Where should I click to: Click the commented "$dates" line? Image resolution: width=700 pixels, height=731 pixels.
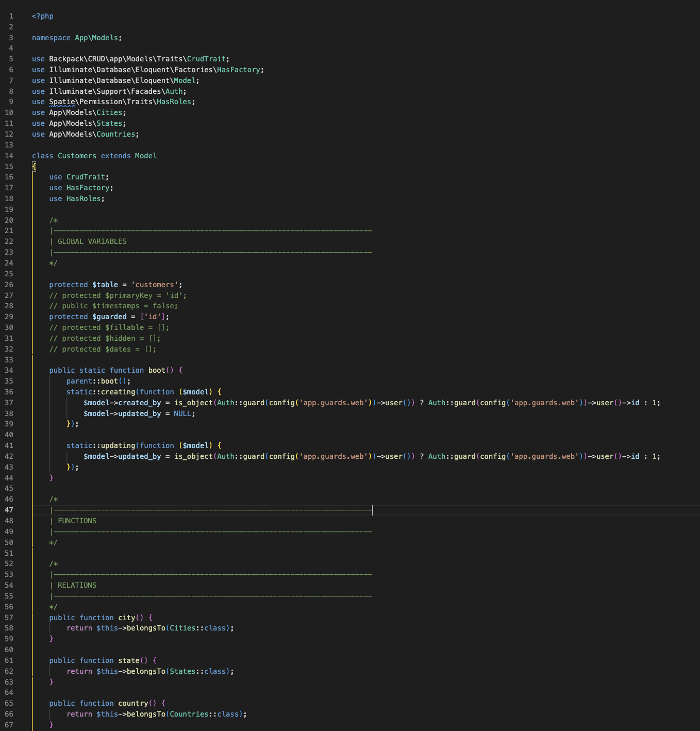(103, 349)
